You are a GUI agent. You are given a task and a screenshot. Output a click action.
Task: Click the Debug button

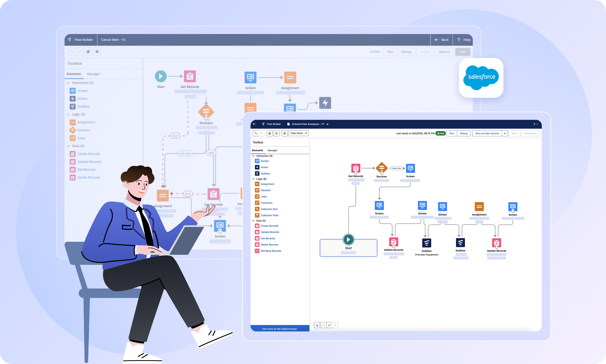463,133
